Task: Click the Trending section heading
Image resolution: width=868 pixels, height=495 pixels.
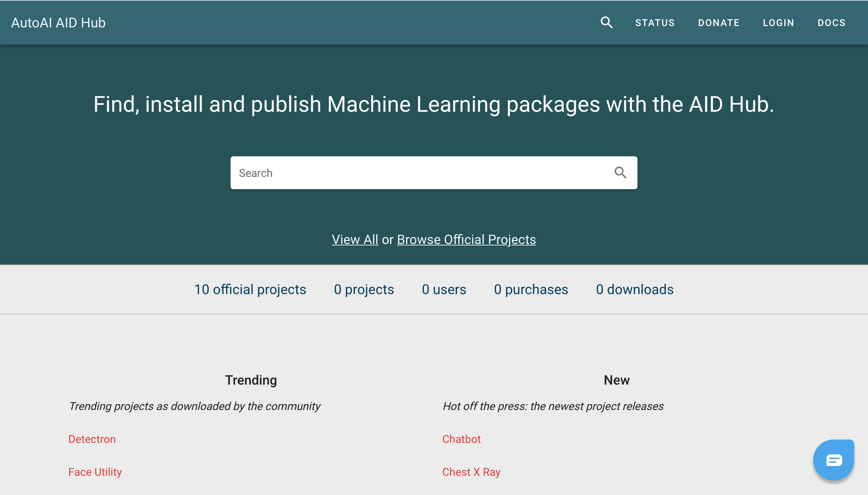Action: click(x=251, y=380)
